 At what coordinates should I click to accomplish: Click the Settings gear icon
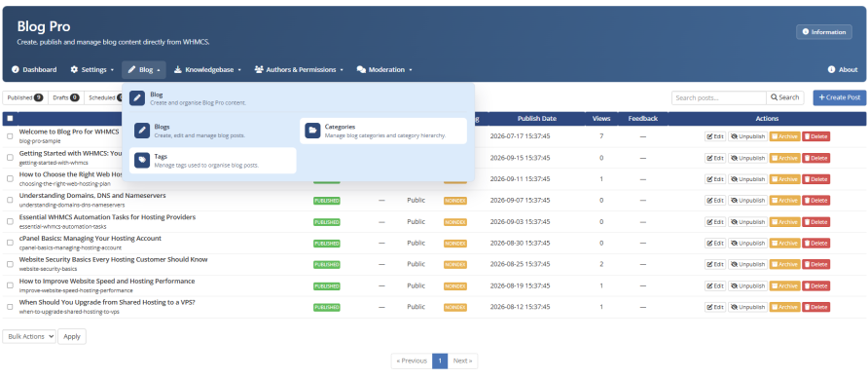point(74,70)
